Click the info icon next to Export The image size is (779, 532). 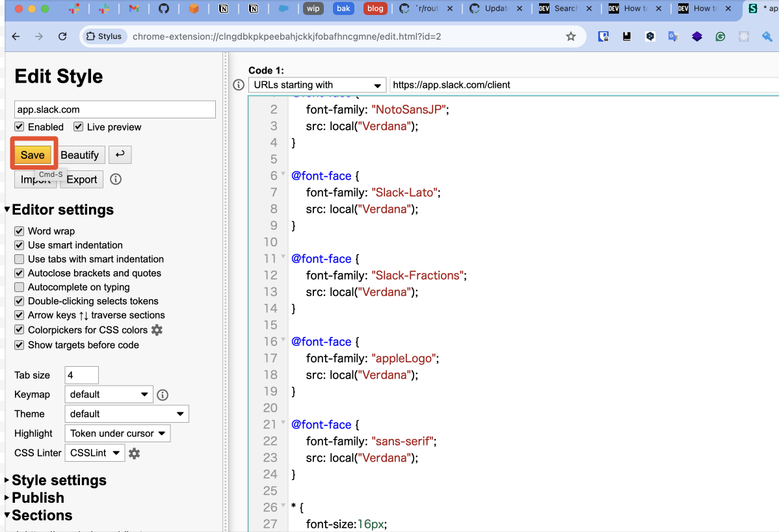tap(116, 179)
